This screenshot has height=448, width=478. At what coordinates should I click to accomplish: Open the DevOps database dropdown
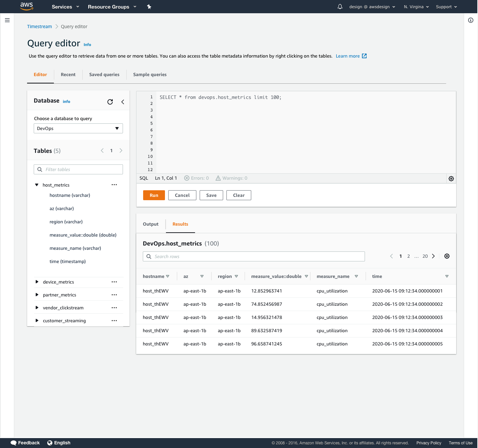coord(78,128)
